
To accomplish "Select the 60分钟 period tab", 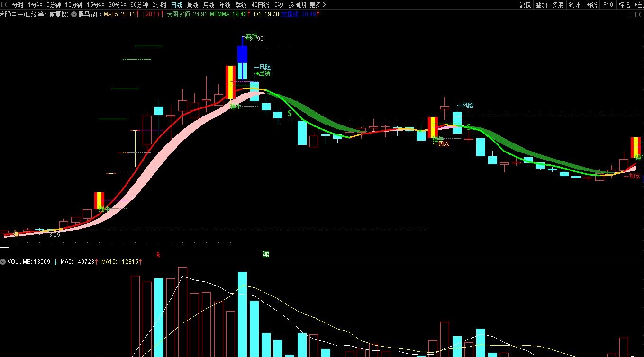I will [x=139, y=5].
